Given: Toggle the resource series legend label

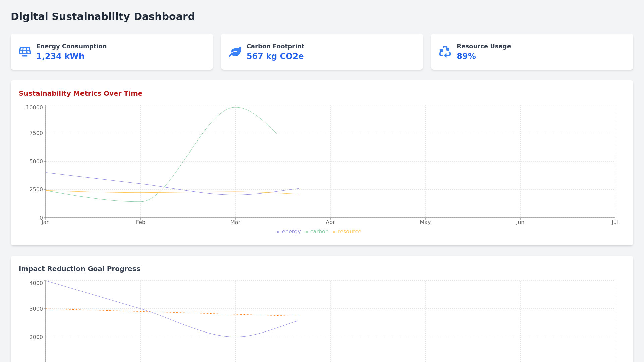Looking at the screenshot, I should [350, 232].
